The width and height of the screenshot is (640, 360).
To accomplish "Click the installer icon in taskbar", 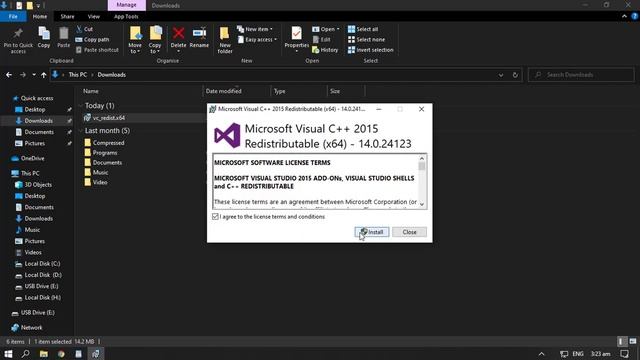I will [96, 354].
